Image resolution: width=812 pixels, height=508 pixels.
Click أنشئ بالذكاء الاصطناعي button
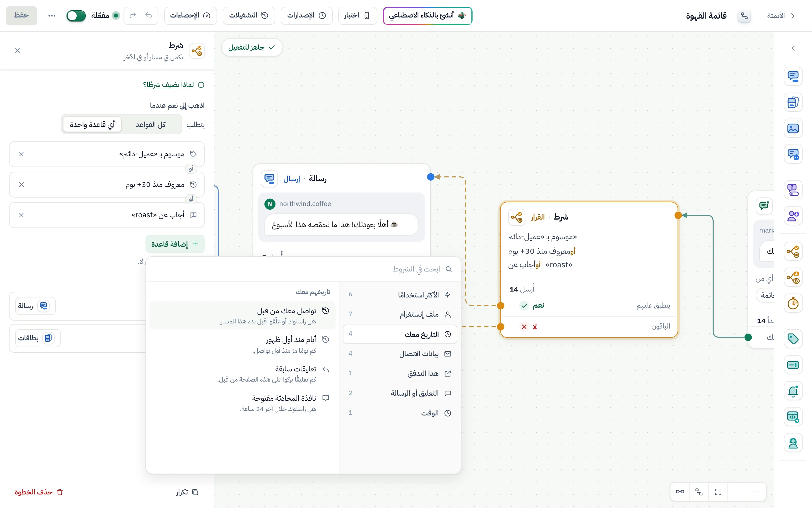[x=427, y=16]
